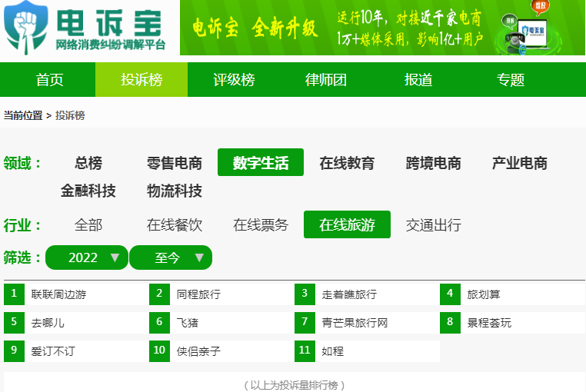Screen dimensions: 586x392
Task: Choose 在线餐饮 industry filter
Action: tap(175, 224)
